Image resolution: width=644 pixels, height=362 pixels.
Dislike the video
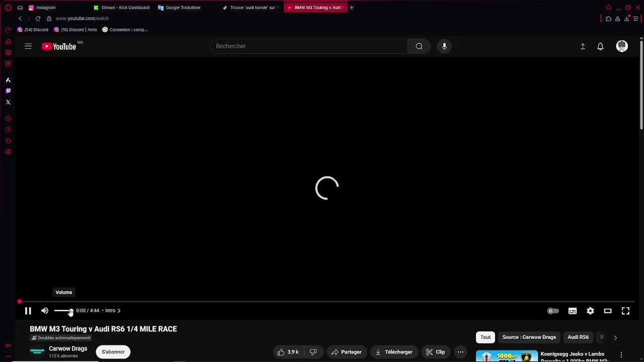(x=313, y=352)
